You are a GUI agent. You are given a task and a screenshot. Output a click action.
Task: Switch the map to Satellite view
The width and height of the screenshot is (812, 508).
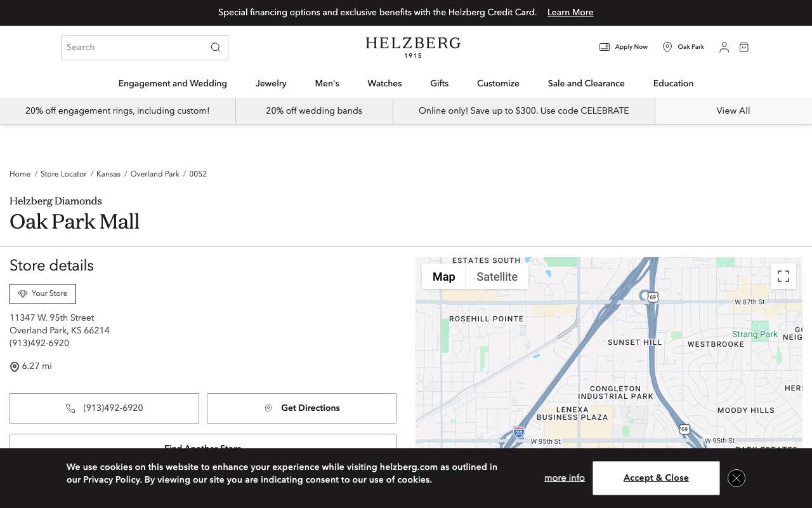coord(497,276)
